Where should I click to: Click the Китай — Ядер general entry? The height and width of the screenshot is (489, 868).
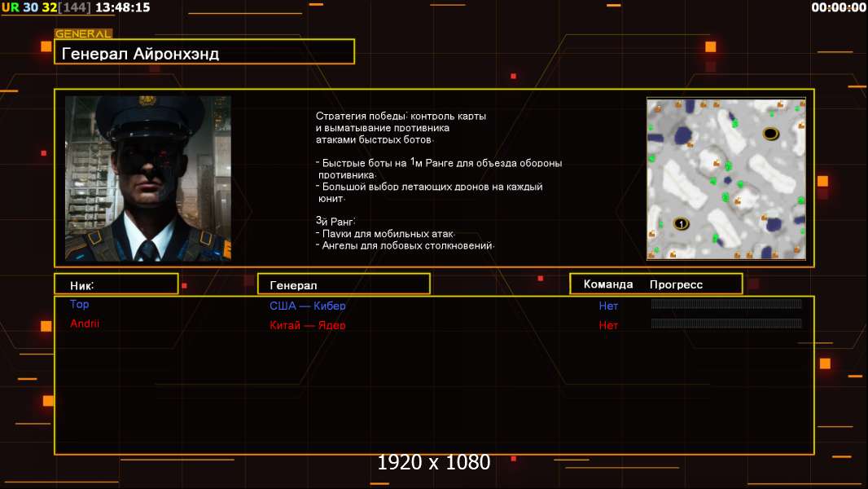pyautogui.click(x=308, y=325)
